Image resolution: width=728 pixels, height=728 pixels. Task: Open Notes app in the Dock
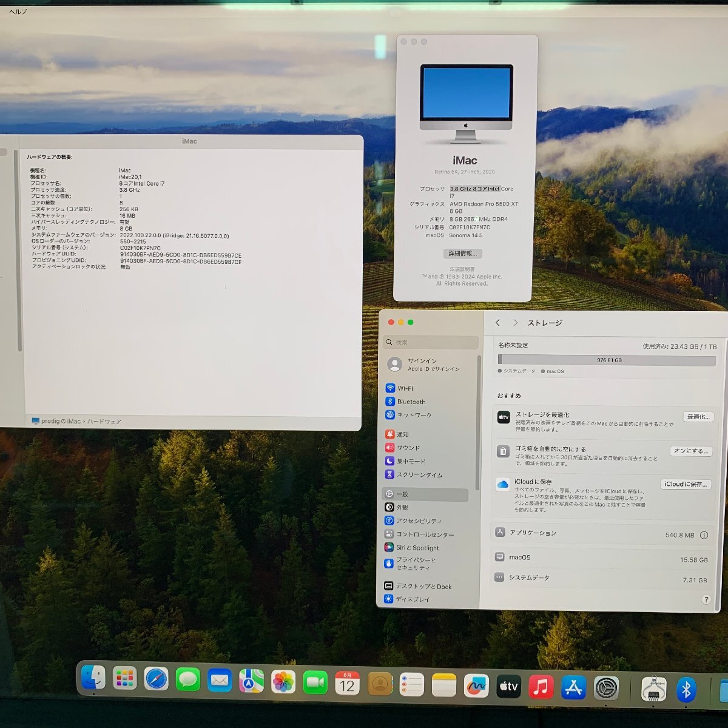click(x=443, y=685)
